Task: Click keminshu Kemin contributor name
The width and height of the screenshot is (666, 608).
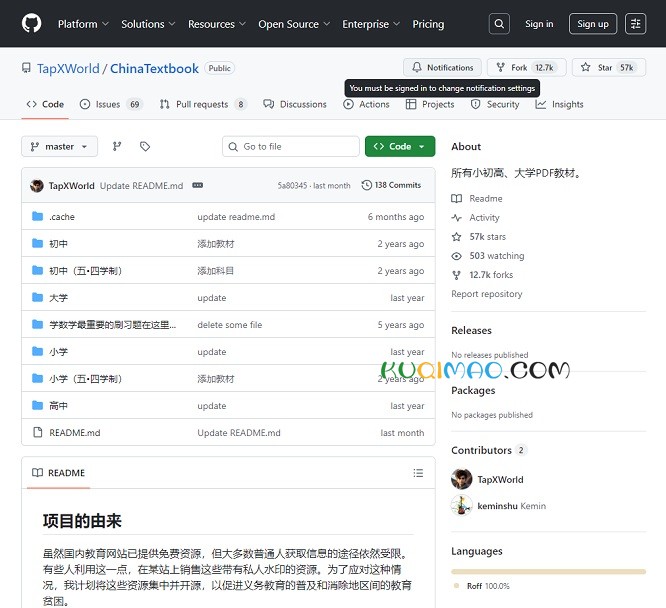Action: click(511, 506)
